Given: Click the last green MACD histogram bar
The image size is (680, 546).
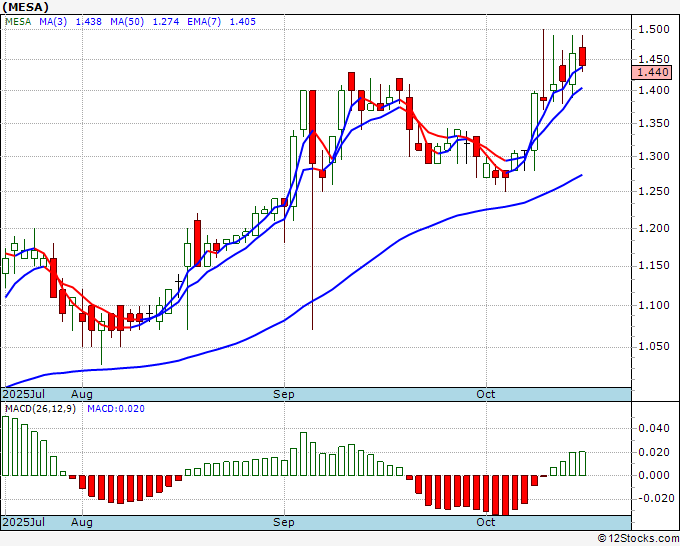Looking at the screenshot, I should (x=582, y=464).
